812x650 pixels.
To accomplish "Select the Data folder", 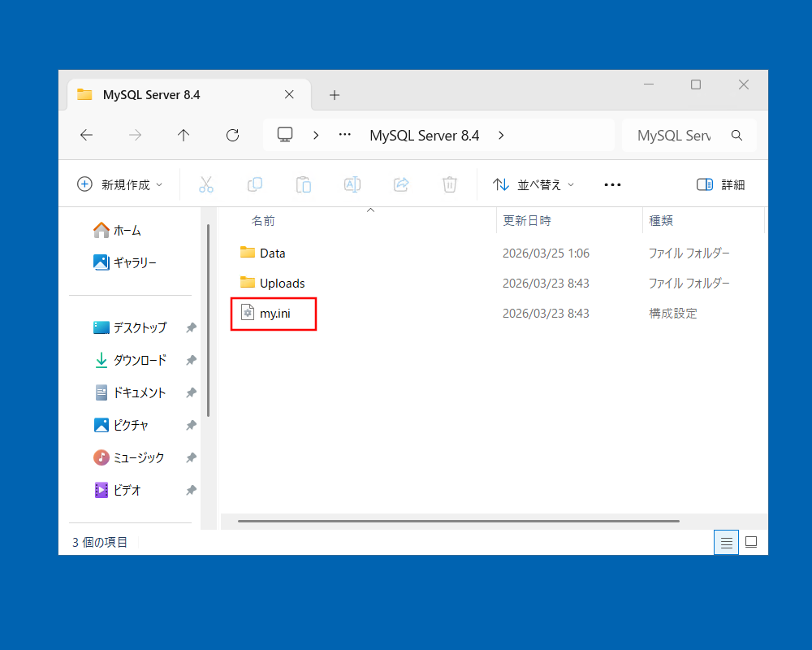I will pyautogui.click(x=272, y=253).
